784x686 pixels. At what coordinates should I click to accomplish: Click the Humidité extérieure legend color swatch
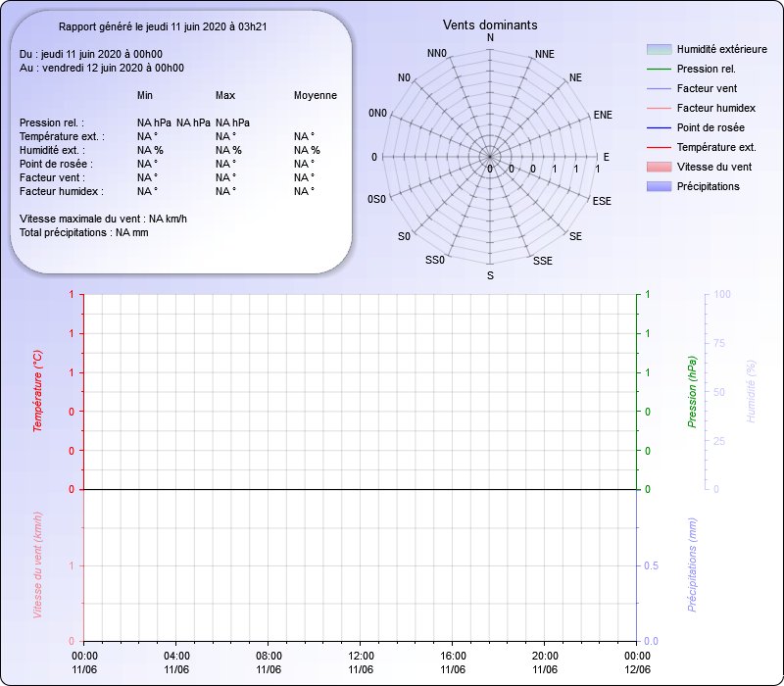[659, 49]
